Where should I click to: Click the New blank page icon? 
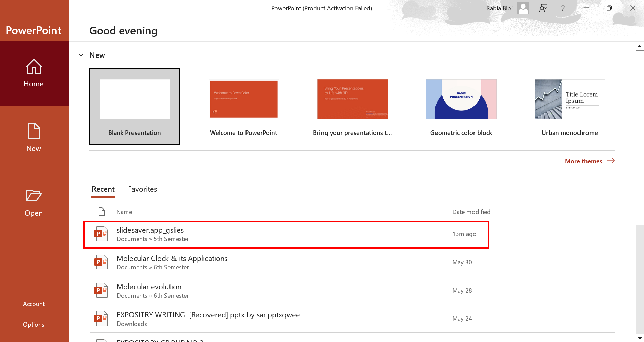pyautogui.click(x=34, y=131)
